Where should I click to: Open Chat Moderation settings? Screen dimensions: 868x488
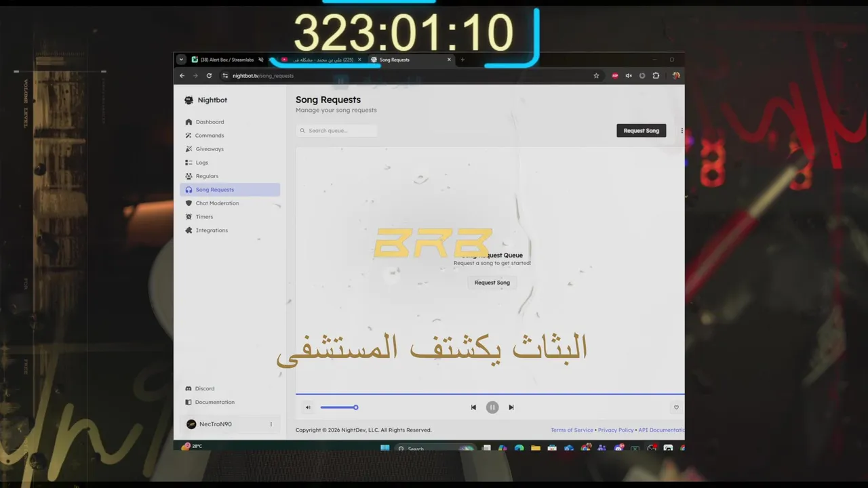[230, 203]
